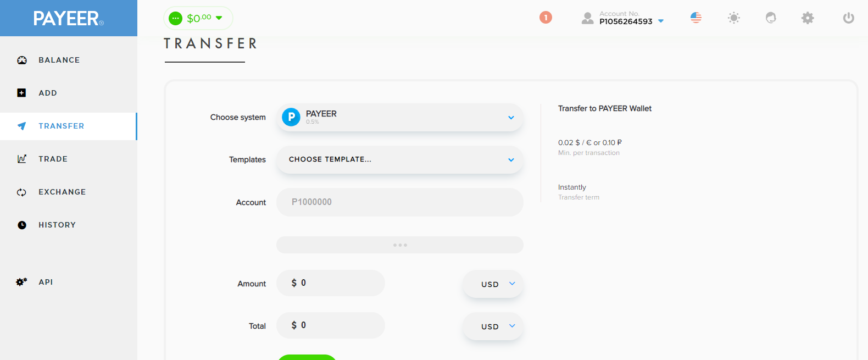Open settings gear icon
This screenshot has width=868, height=360.
(808, 18)
